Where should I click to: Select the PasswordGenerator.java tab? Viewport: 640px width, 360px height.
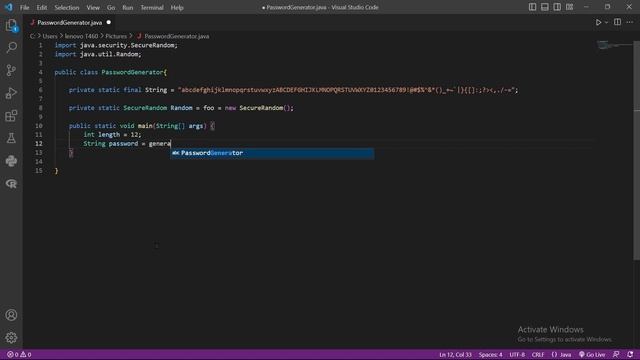[x=70, y=22]
